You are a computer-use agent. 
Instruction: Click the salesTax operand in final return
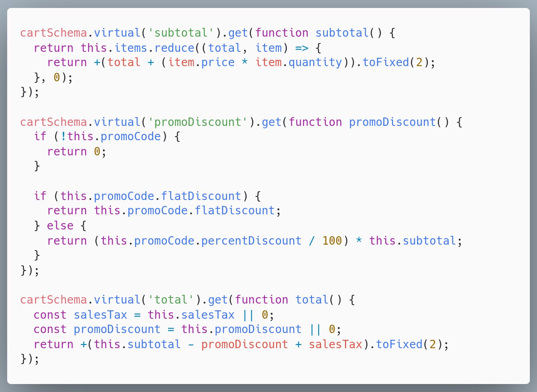pyautogui.click(x=335, y=345)
